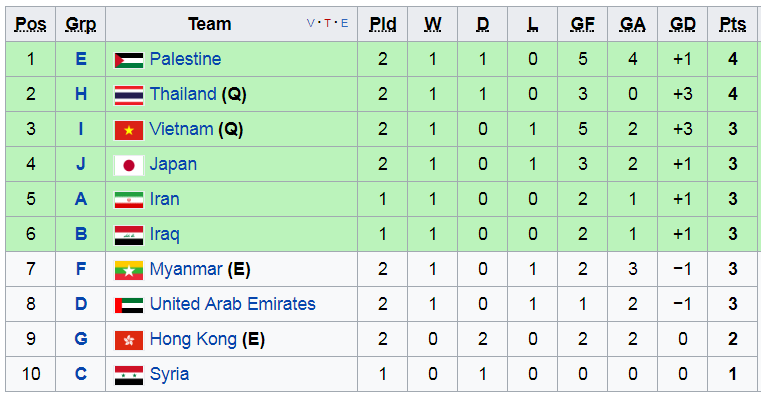The image size is (761, 394).
Task: Open Group H link for Thailand
Action: pos(81,94)
